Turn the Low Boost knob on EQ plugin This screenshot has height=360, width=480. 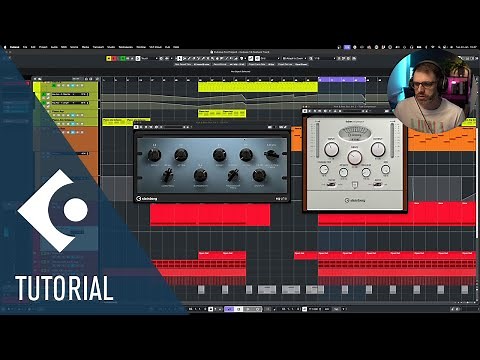point(154,155)
